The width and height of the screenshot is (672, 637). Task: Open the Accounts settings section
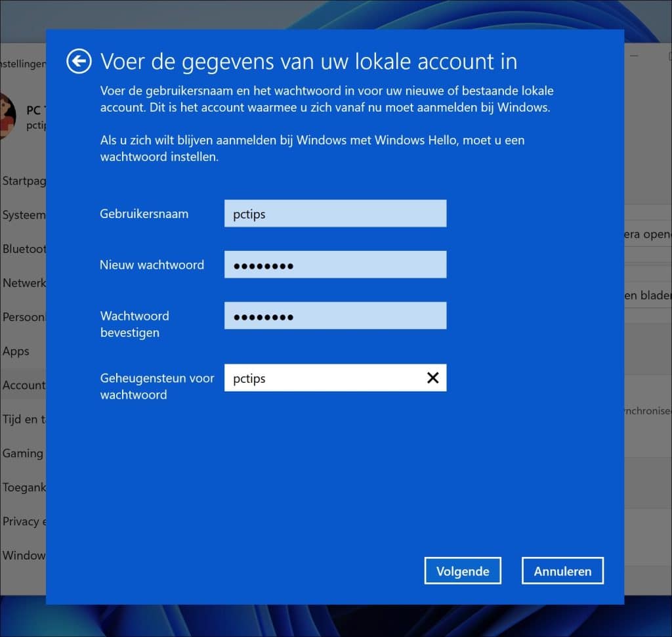coord(22,385)
